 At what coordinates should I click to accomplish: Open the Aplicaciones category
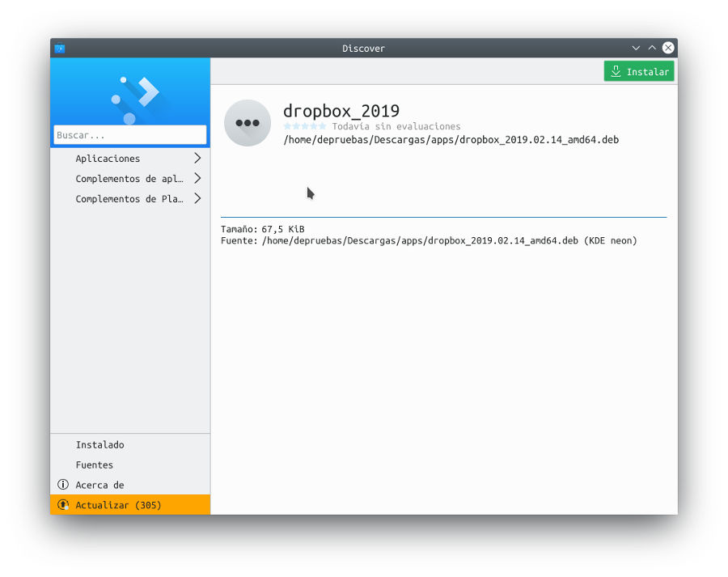pyautogui.click(x=130, y=159)
